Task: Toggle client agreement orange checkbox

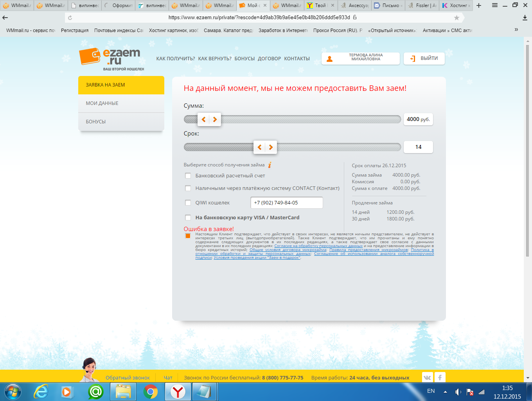Action: pos(188,236)
